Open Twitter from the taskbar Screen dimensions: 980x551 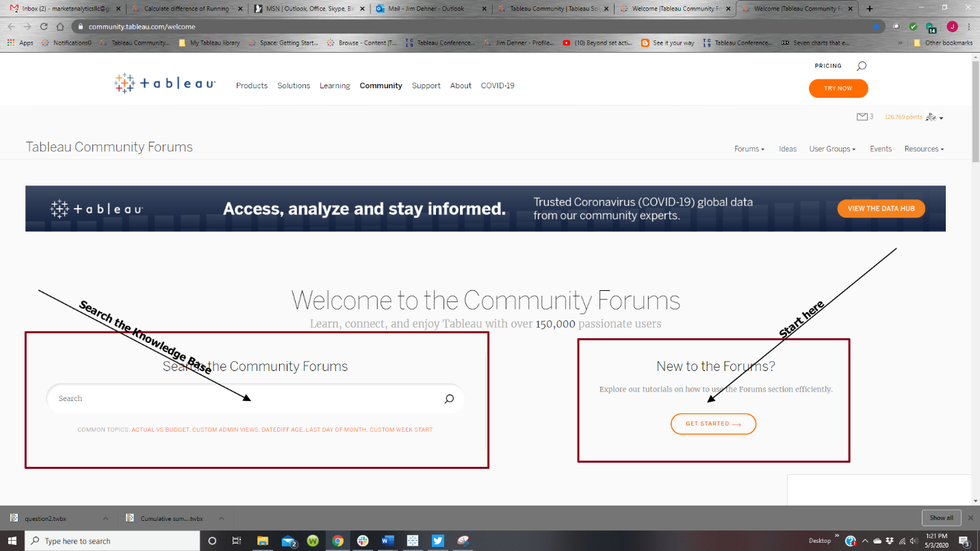(x=437, y=541)
